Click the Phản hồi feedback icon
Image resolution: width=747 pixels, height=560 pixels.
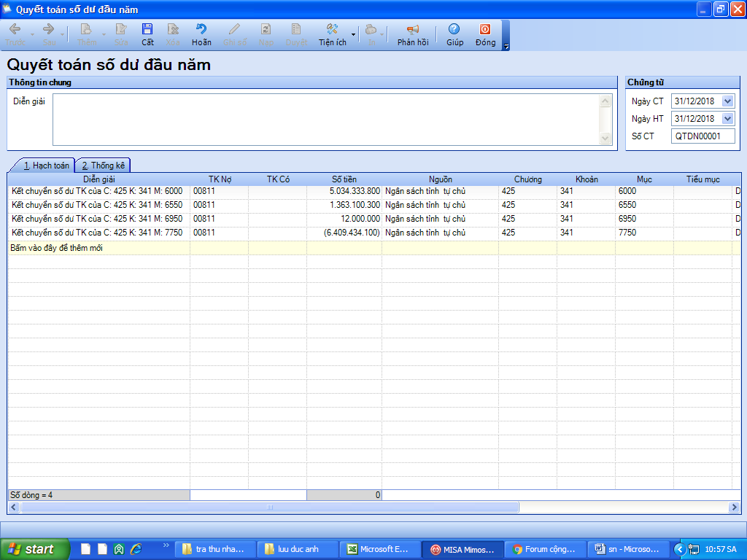pyautogui.click(x=413, y=34)
